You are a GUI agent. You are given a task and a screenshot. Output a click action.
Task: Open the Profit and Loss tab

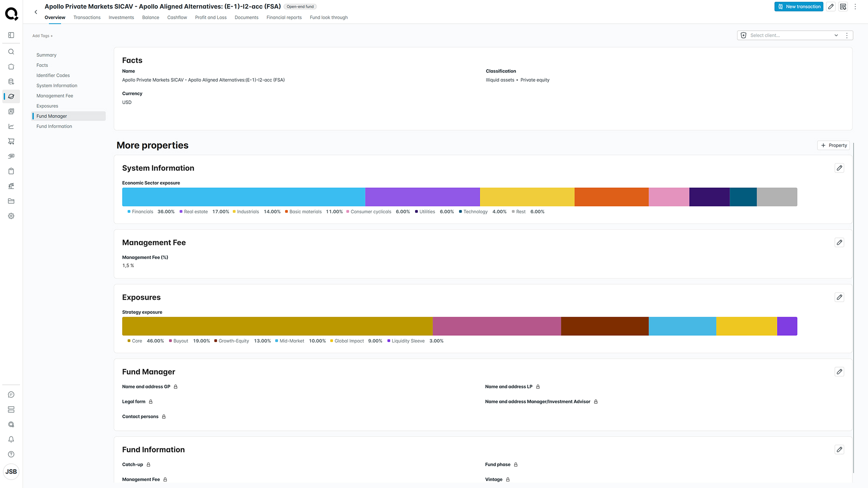(x=211, y=18)
